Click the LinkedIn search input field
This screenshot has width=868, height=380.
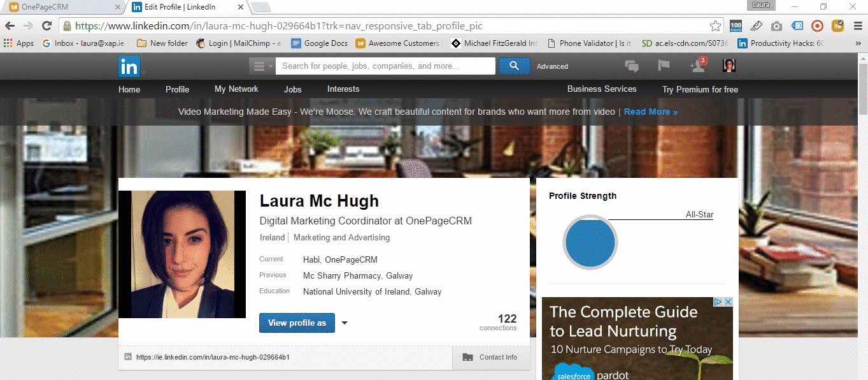click(385, 66)
